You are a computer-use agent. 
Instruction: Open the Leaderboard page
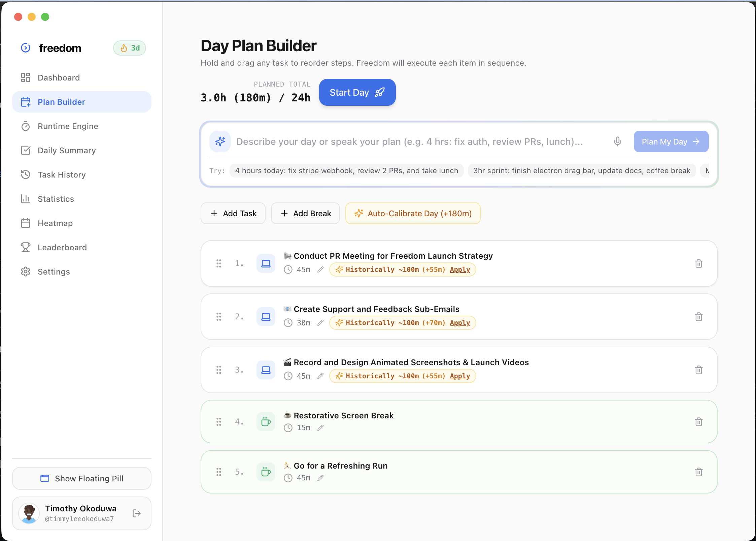click(x=82, y=247)
